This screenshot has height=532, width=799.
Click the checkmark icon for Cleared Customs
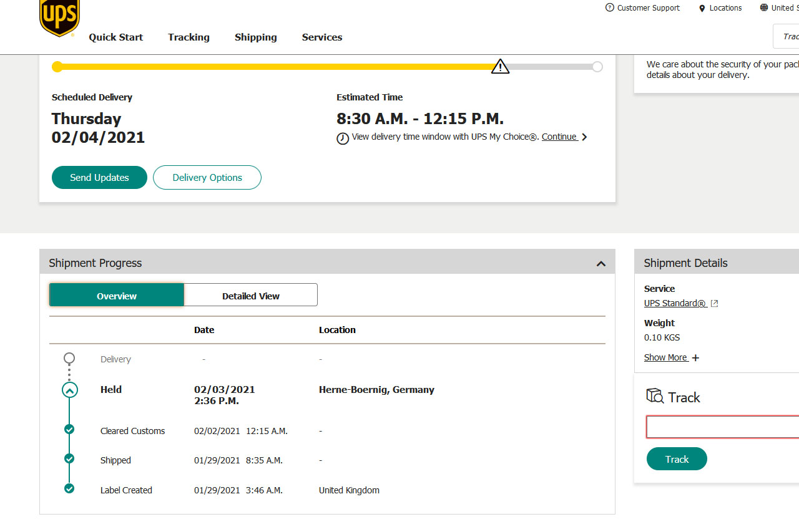[69, 429]
